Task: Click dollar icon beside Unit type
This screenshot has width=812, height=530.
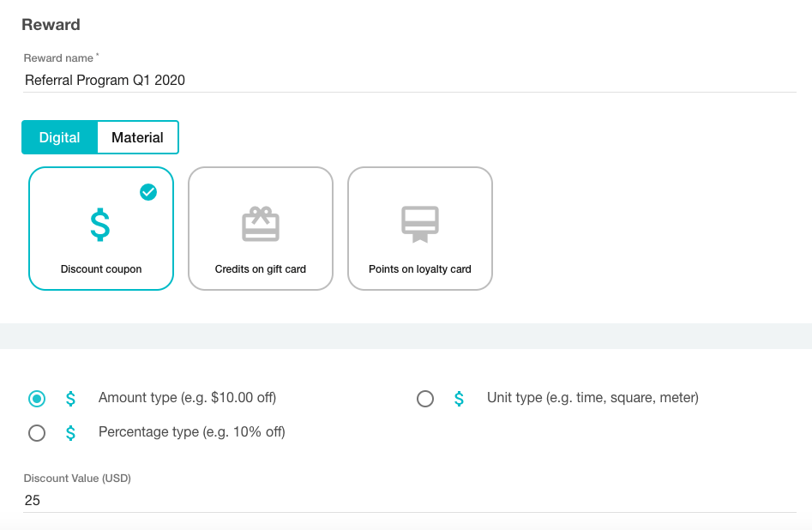Action: 460,398
